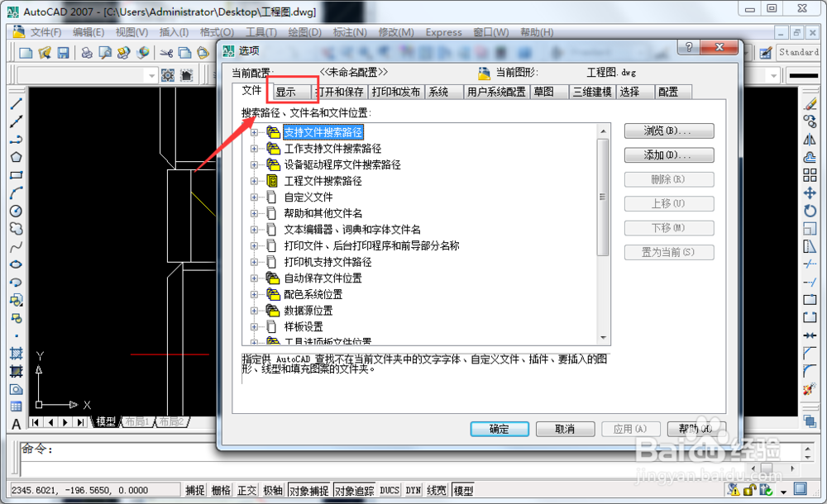Image resolution: width=827 pixels, height=504 pixels.
Task: Select the Trim tool
Action: [810, 264]
